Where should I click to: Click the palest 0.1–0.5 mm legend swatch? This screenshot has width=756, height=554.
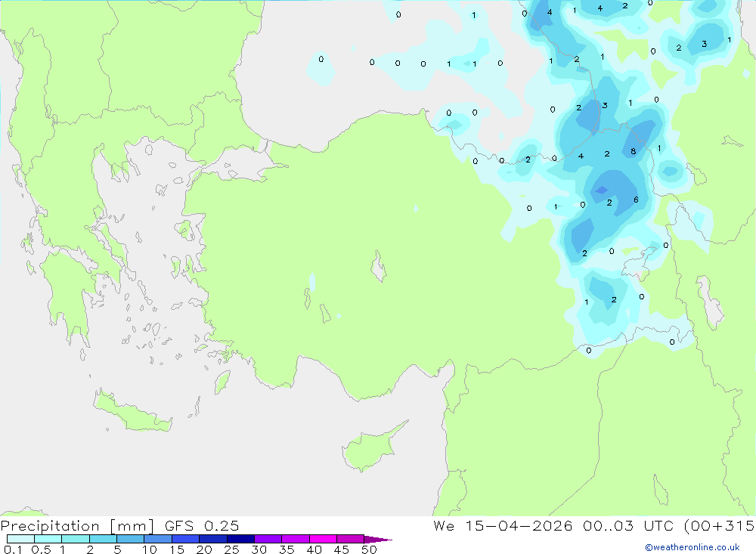tap(20, 539)
